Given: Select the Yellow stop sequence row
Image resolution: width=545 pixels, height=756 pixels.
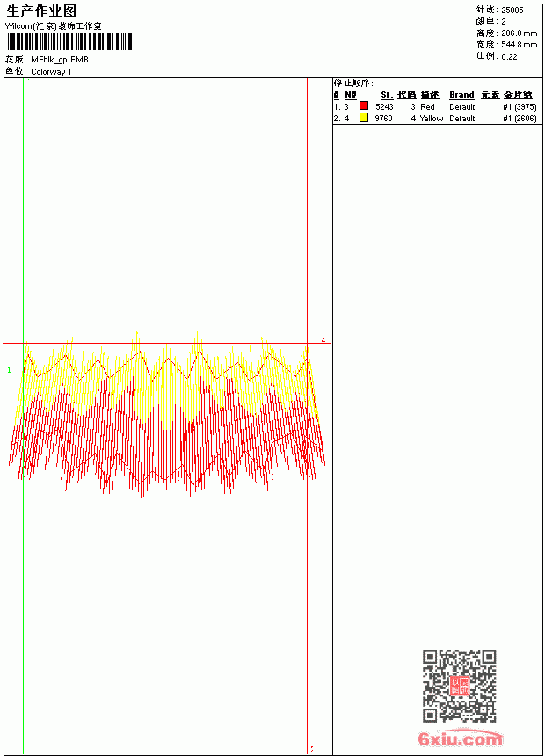Looking at the screenshot, I should (x=435, y=118).
